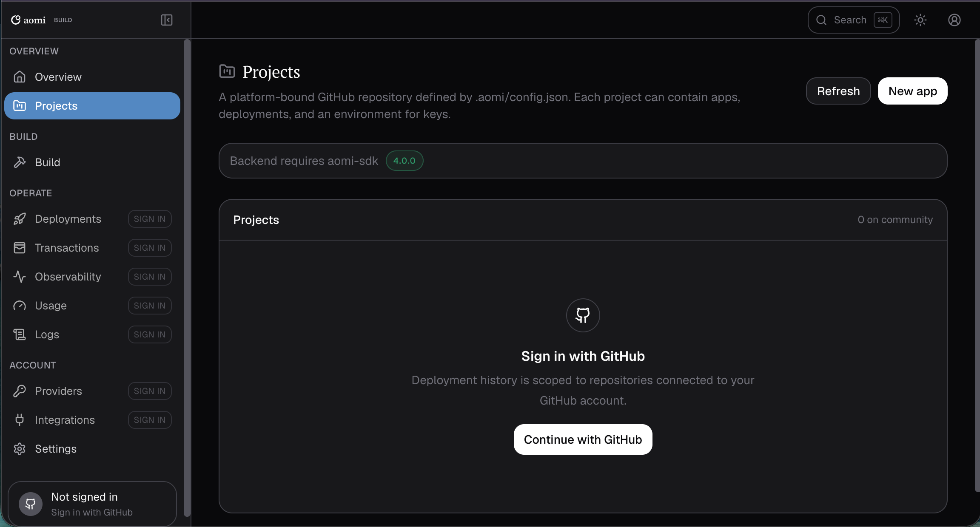Click the OPERATE section header
Screen dimensions: 980x527
coord(31,193)
